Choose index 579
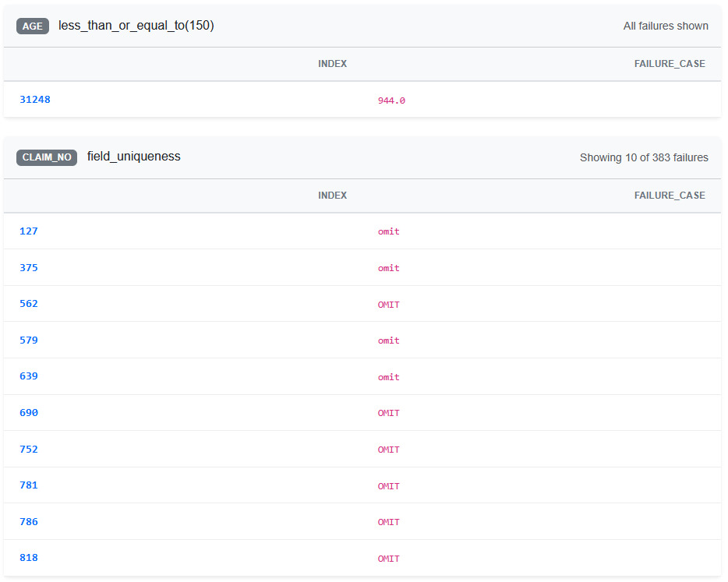This screenshot has height=582, width=728. tap(29, 340)
